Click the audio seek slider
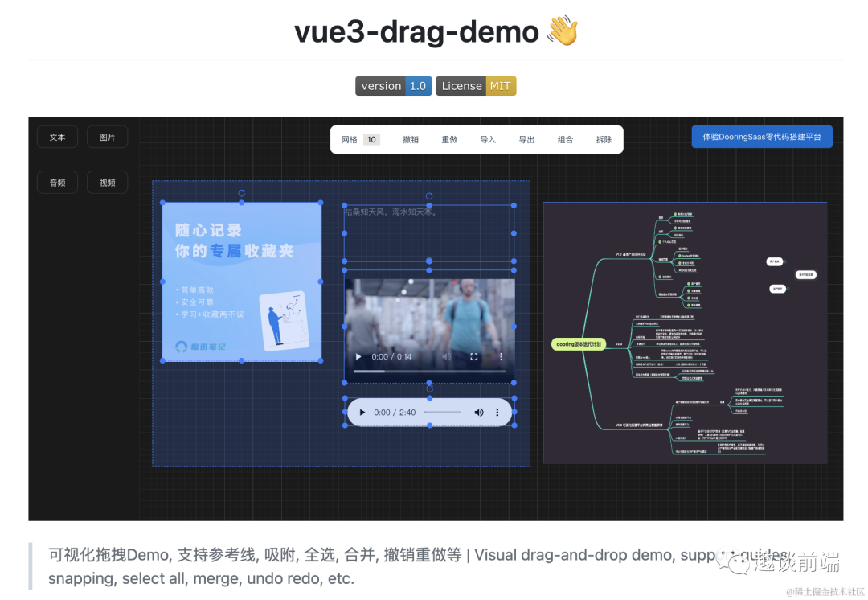Viewport: 868px width, 600px height. tap(442, 412)
